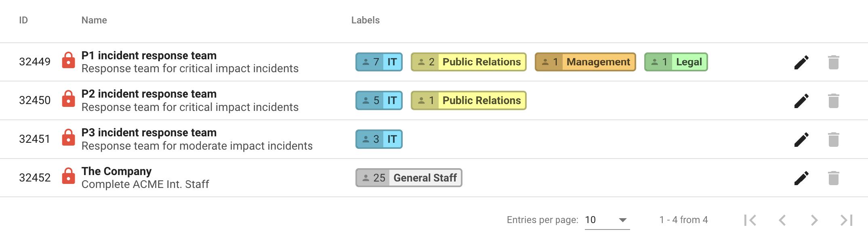
Task: Go to the previous page
Action: (x=782, y=220)
